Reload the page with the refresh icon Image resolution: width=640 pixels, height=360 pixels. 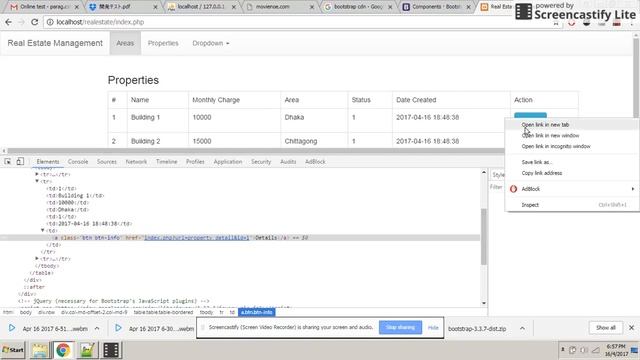(x=35, y=22)
